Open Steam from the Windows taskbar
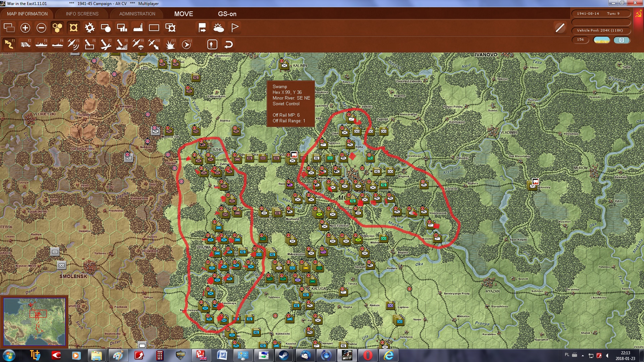Screen dimensions: 644x362 click(x=284, y=355)
